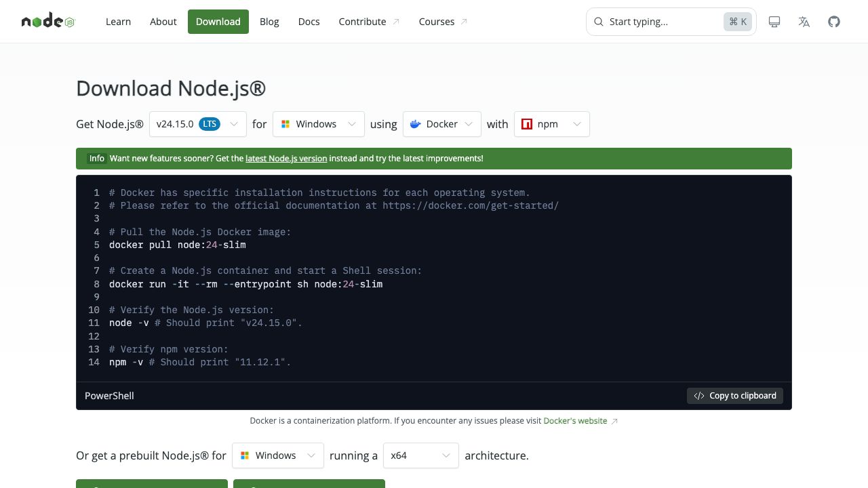Click the external arrow beside Courses

(x=464, y=22)
